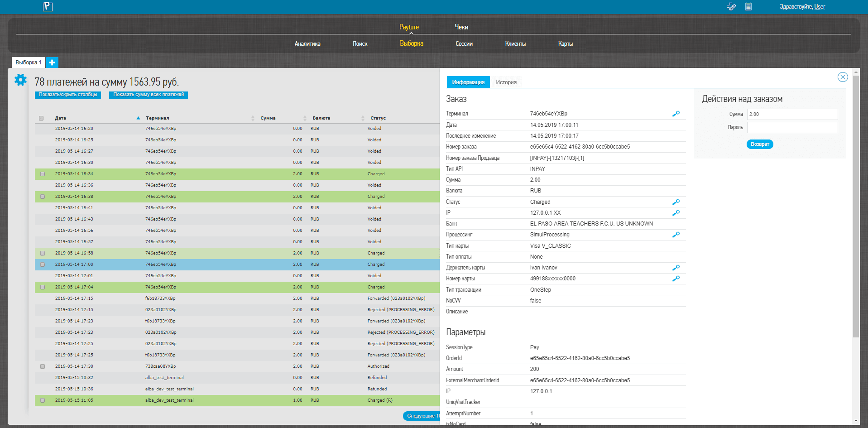This screenshot has width=868, height=428.
Task: Check the row dated 2019-05-14 16:34
Action: pos(43,174)
